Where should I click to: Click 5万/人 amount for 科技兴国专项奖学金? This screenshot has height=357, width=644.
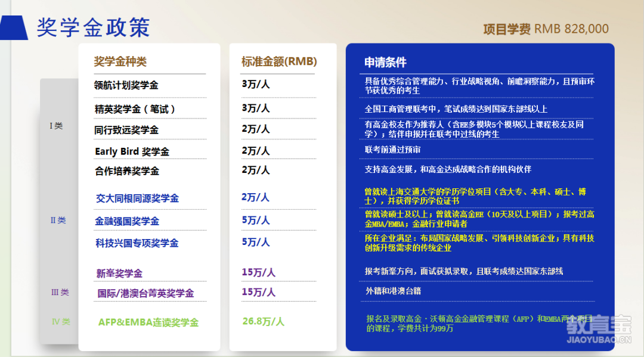(255, 242)
